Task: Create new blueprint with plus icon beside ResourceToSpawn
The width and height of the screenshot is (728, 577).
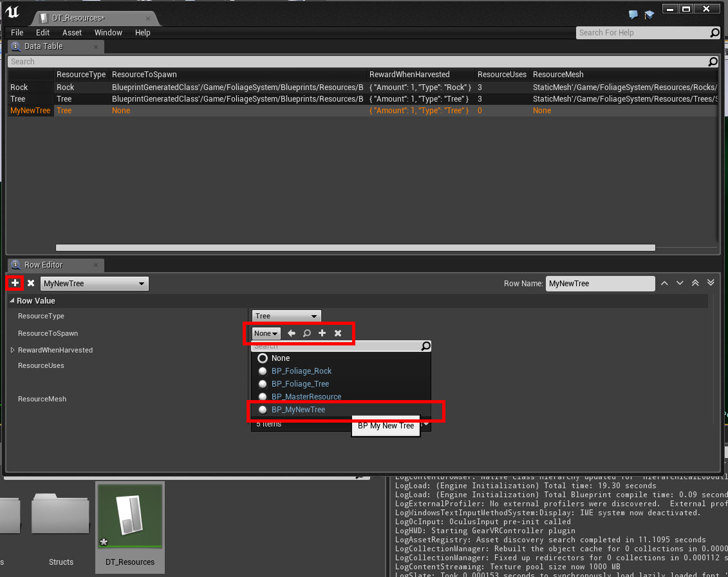Action: [x=322, y=333]
